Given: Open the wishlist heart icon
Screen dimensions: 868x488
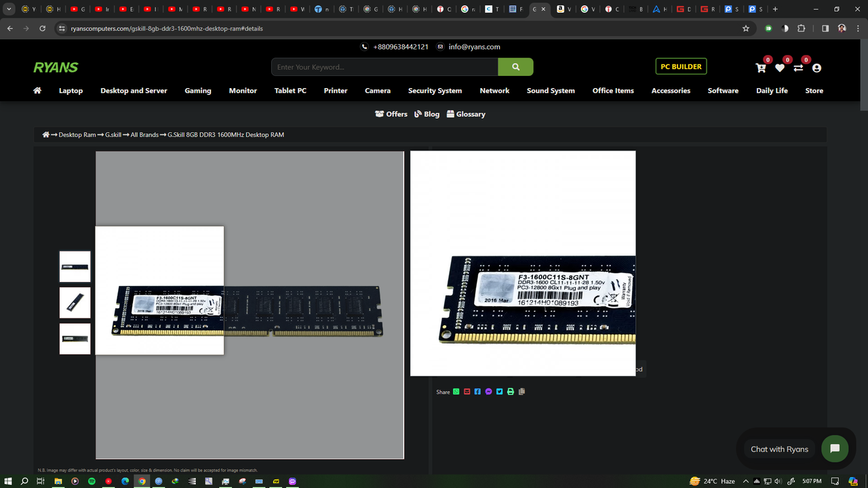Looking at the screenshot, I should click(x=780, y=68).
